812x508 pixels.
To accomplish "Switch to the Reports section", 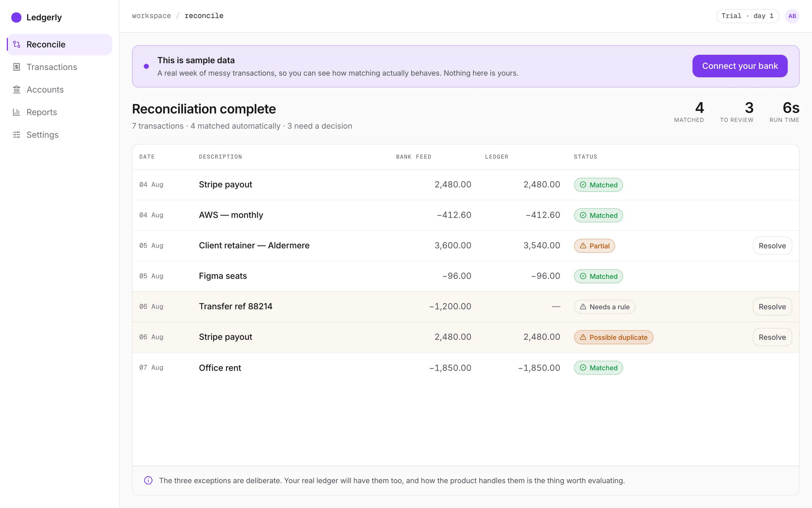I will 59,112.
